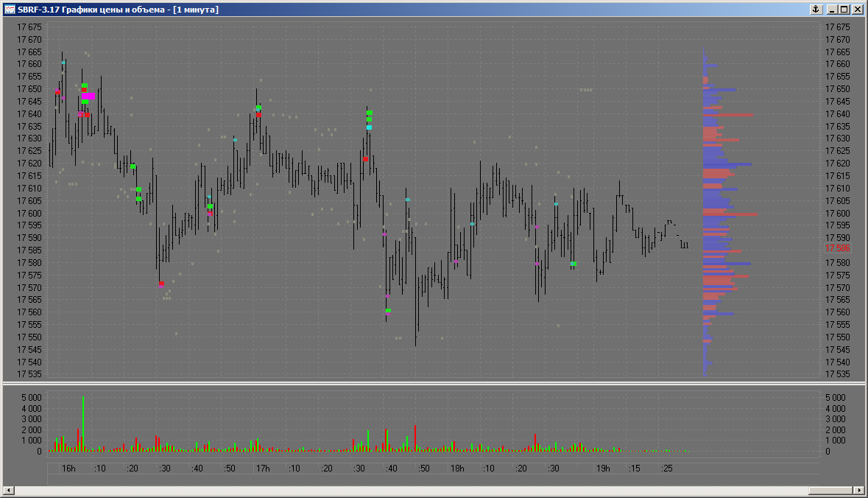The width and height of the screenshot is (868, 498).
Task: Click the 19h label on the time axis
Action: pyautogui.click(x=603, y=469)
